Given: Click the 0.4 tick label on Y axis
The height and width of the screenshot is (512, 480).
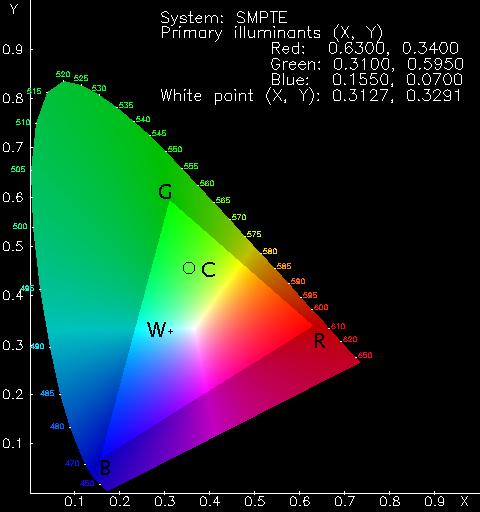Looking at the screenshot, I should pyautogui.click(x=13, y=295).
